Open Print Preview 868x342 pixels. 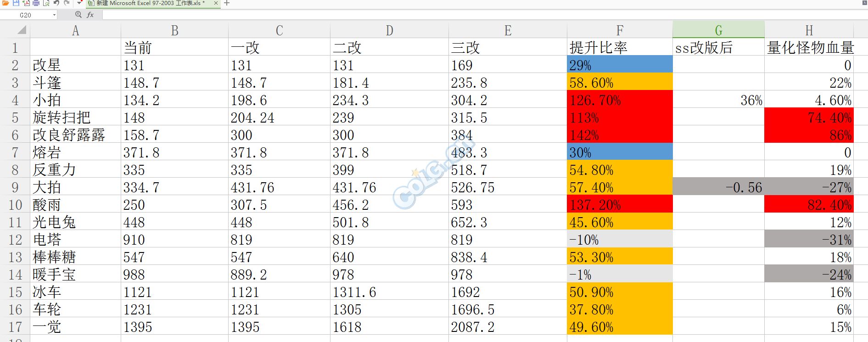pyautogui.click(x=46, y=3)
